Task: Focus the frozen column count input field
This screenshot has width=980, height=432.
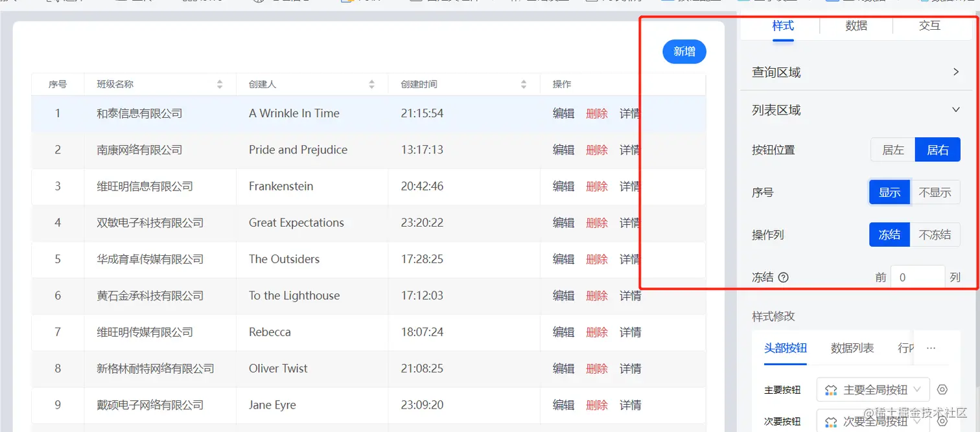Action: pyautogui.click(x=917, y=277)
